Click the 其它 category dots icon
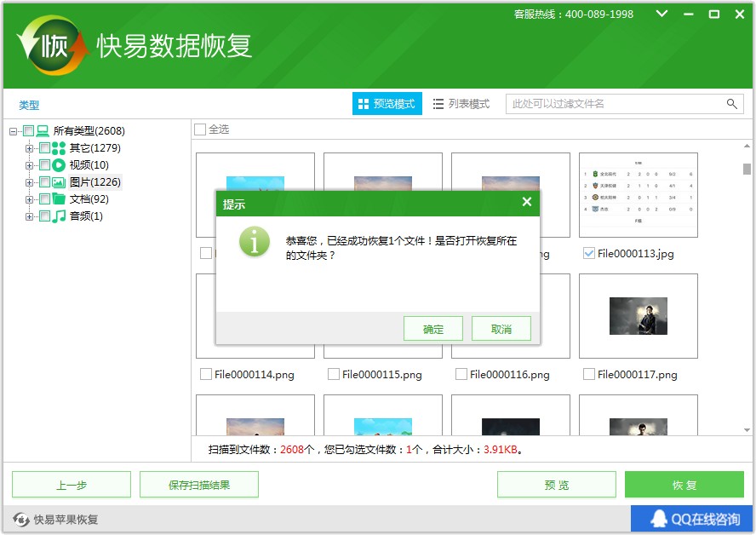 click(x=59, y=148)
